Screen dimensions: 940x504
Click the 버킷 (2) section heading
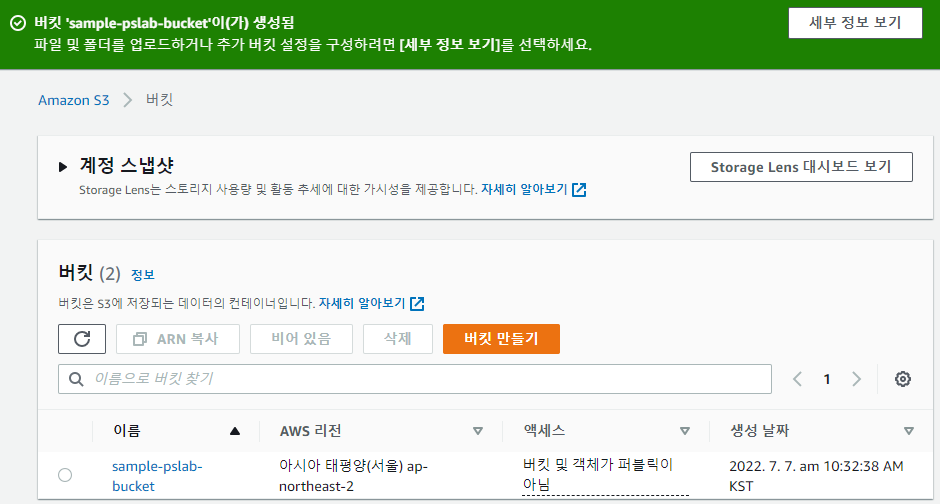[x=89, y=273]
